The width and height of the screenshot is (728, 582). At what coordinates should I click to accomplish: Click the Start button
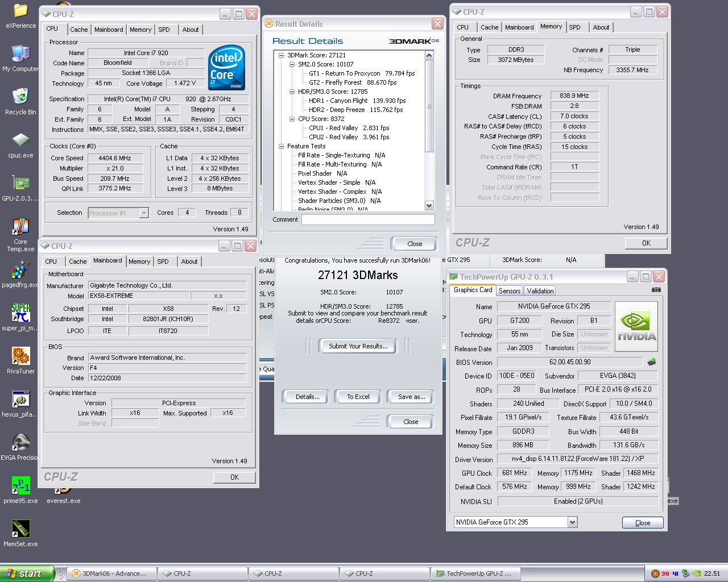pos(27,573)
